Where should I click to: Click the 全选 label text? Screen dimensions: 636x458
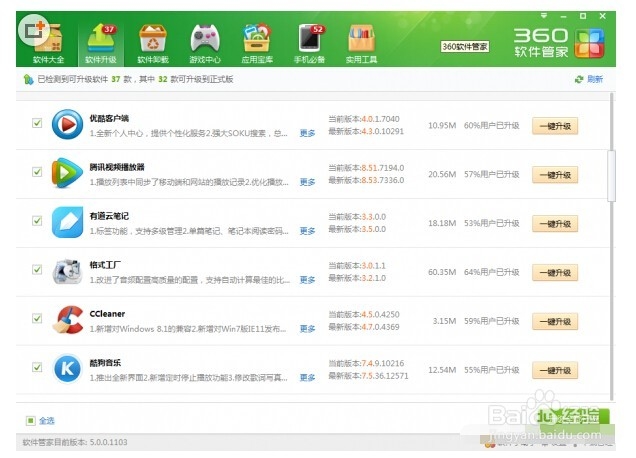(x=47, y=421)
